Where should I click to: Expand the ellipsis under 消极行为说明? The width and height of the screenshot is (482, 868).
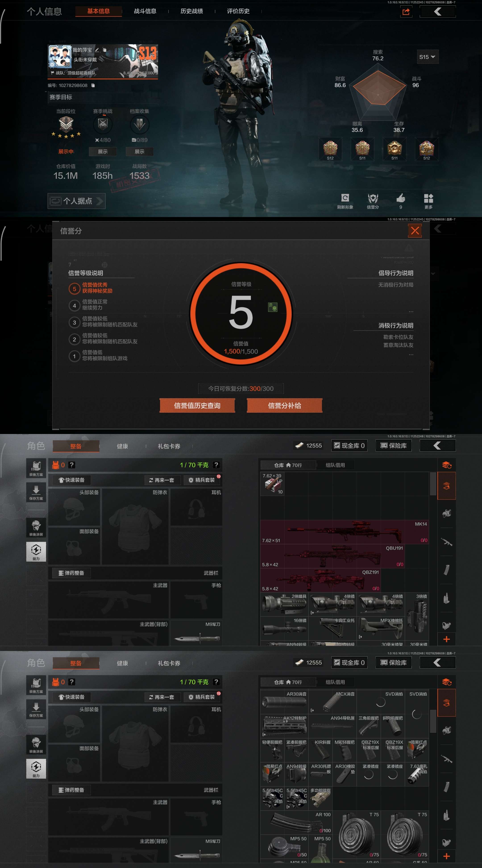[x=411, y=355]
